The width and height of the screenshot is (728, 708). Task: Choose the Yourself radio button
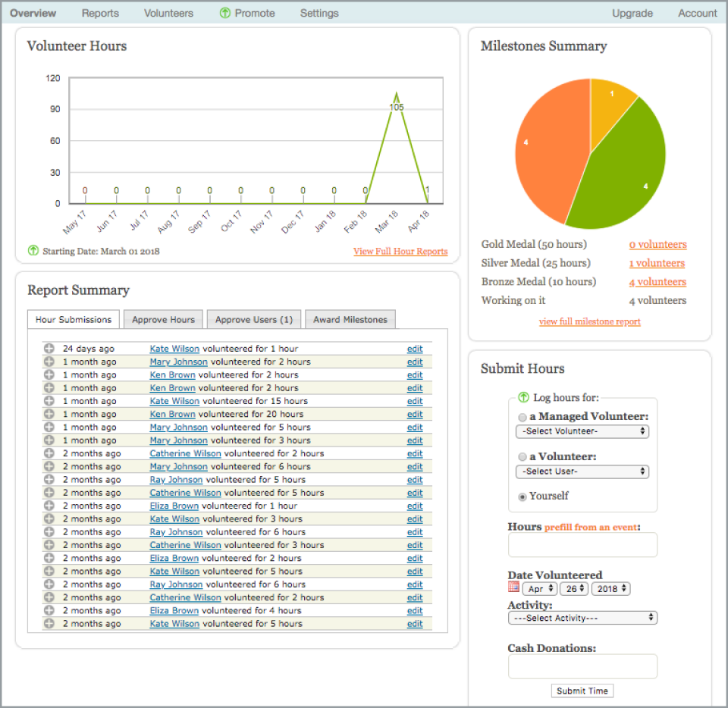point(522,497)
